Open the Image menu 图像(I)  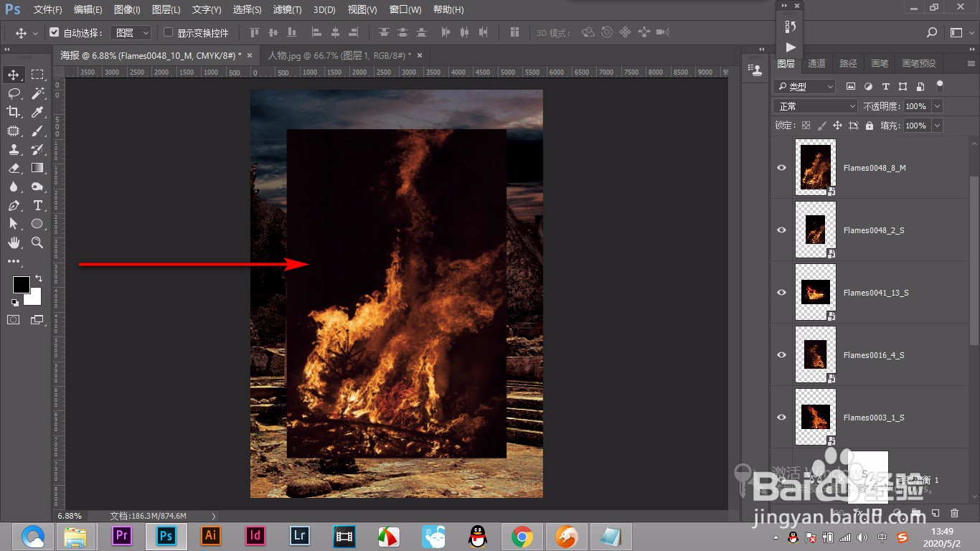(x=127, y=10)
